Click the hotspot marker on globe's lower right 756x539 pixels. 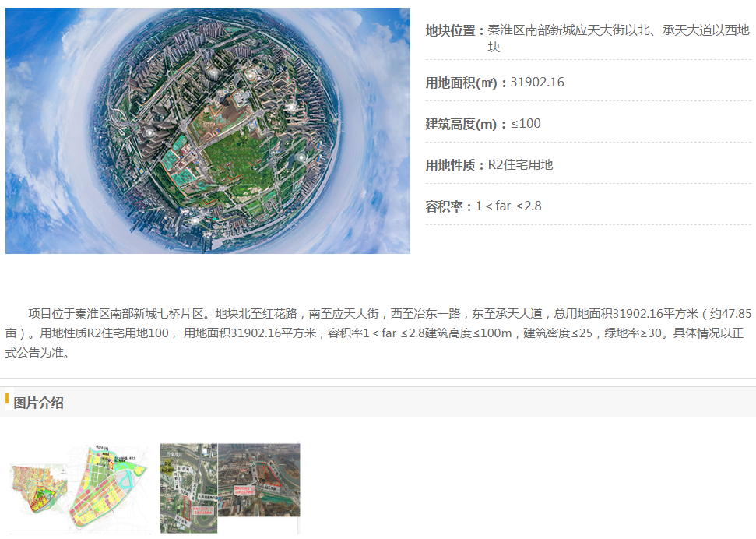click(x=301, y=157)
